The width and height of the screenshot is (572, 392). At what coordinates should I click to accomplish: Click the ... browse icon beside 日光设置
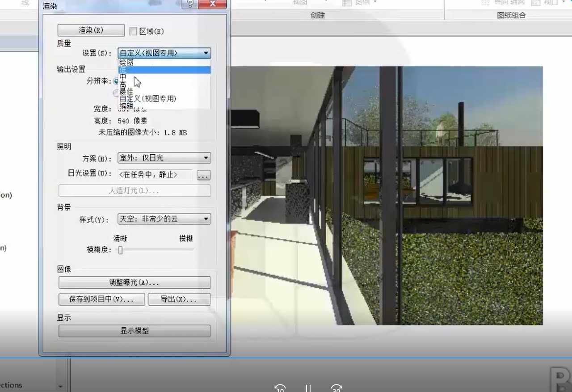click(x=203, y=175)
